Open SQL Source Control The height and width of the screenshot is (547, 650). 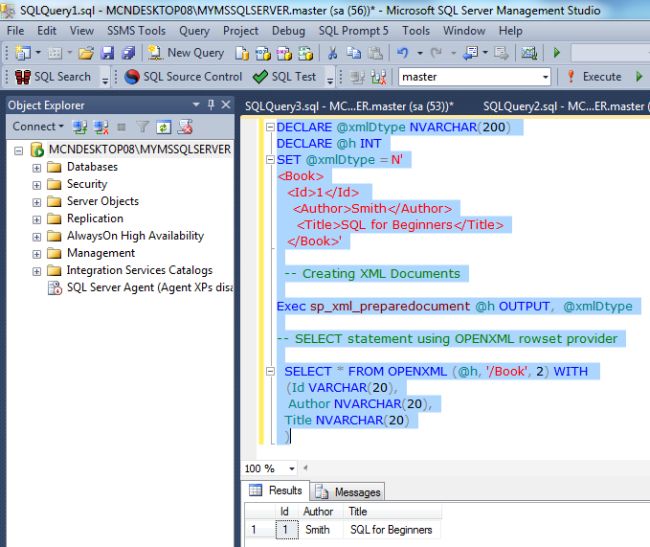click(x=183, y=77)
